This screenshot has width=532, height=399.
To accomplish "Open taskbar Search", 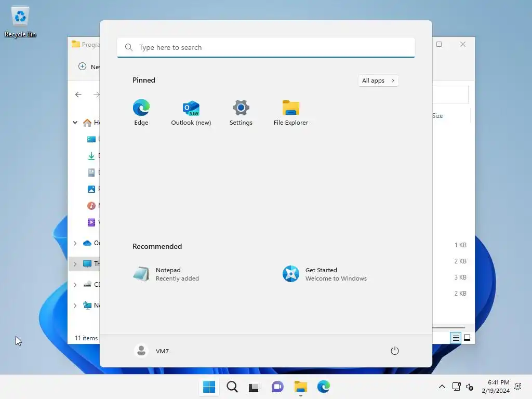I will (232, 387).
